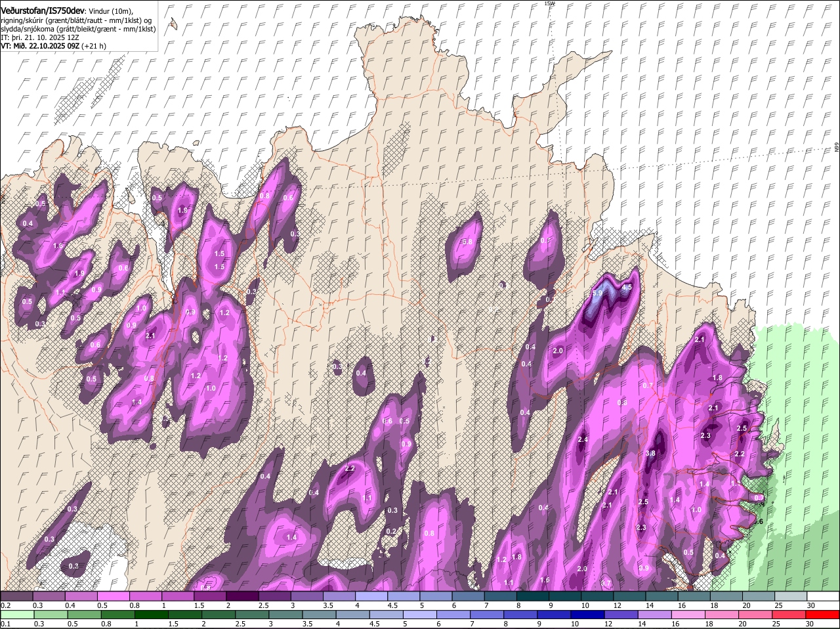
Task: Click the white snow legend swatch labeled 30
Action: (x=823, y=596)
